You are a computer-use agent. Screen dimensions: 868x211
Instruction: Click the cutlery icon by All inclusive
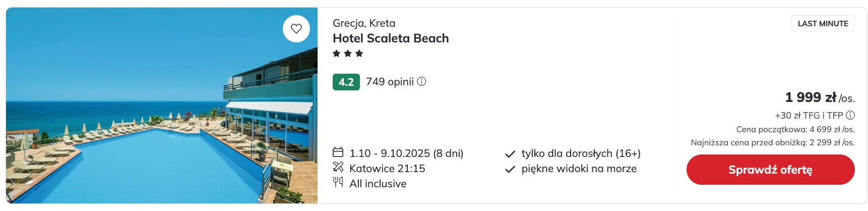338,183
